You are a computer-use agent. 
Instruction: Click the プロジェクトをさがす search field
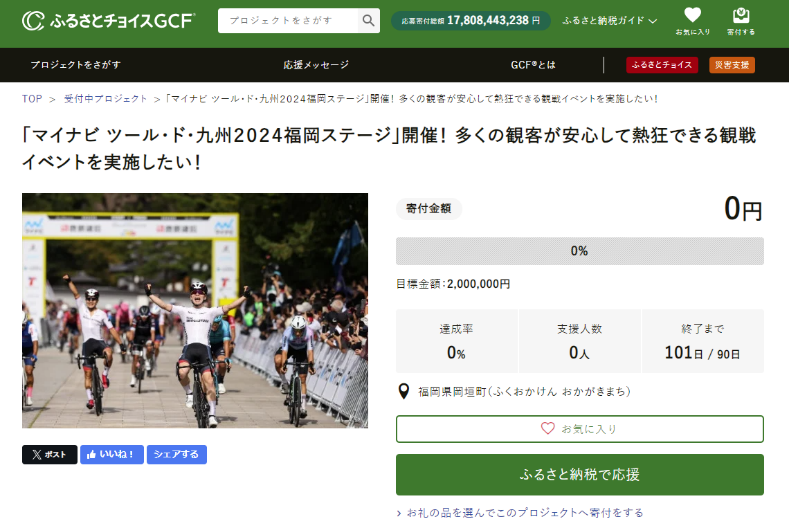click(x=288, y=20)
